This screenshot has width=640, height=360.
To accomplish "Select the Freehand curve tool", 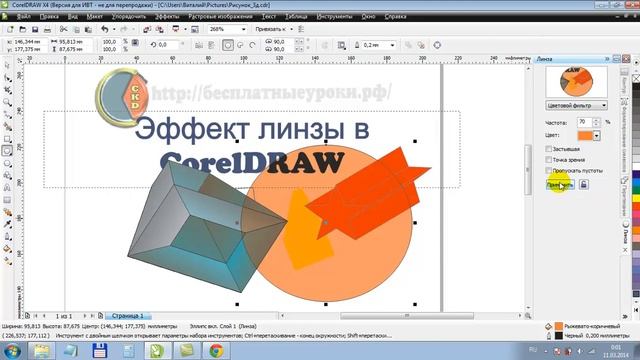I will tap(7, 115).
